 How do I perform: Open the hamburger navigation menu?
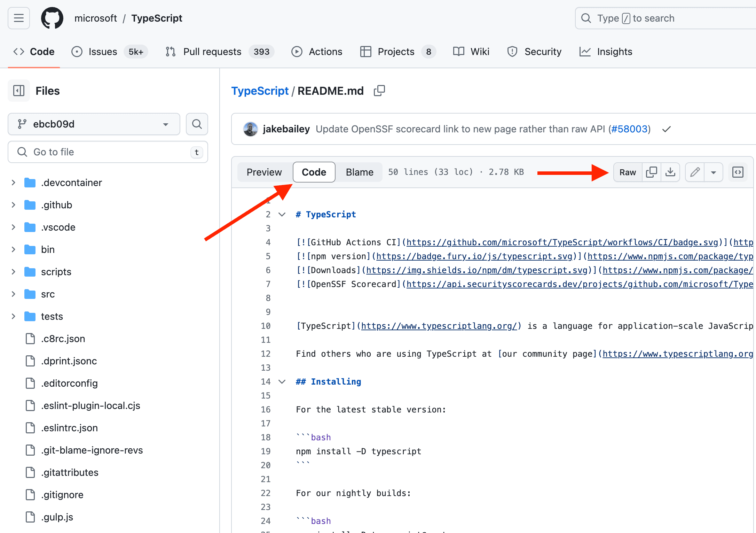coord(19,18)
